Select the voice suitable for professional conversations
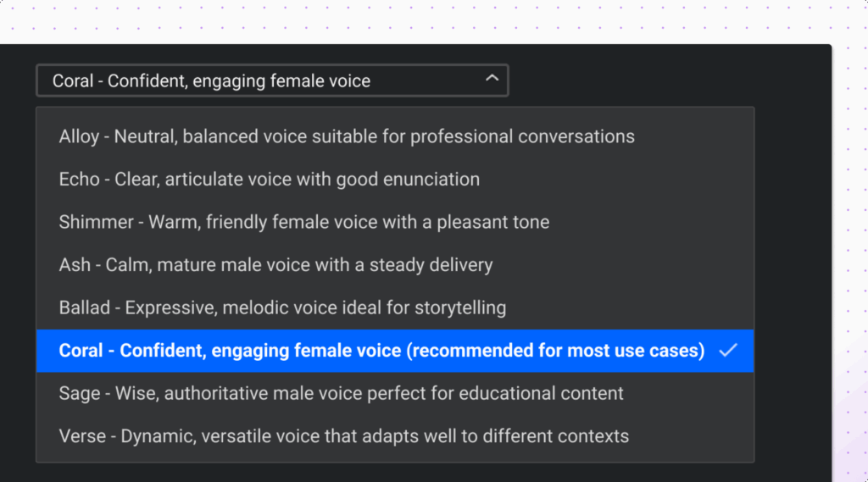868x482 pixels. tap(347, 136)
